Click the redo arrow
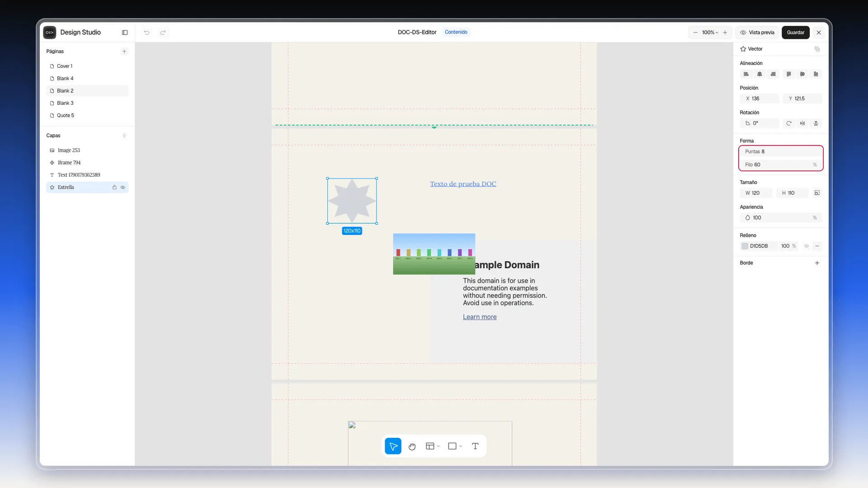This screenshot has height=488, width=868. (163, 33)
